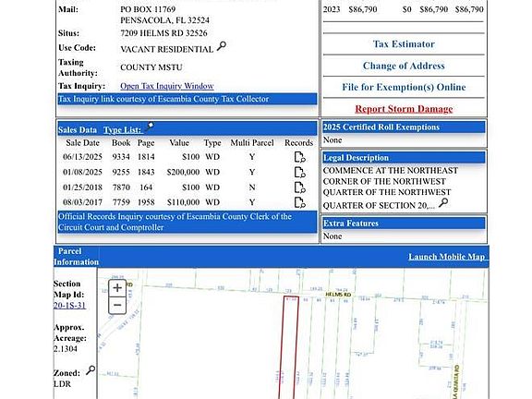Click Report Storm Damage link

coord(404,109)
